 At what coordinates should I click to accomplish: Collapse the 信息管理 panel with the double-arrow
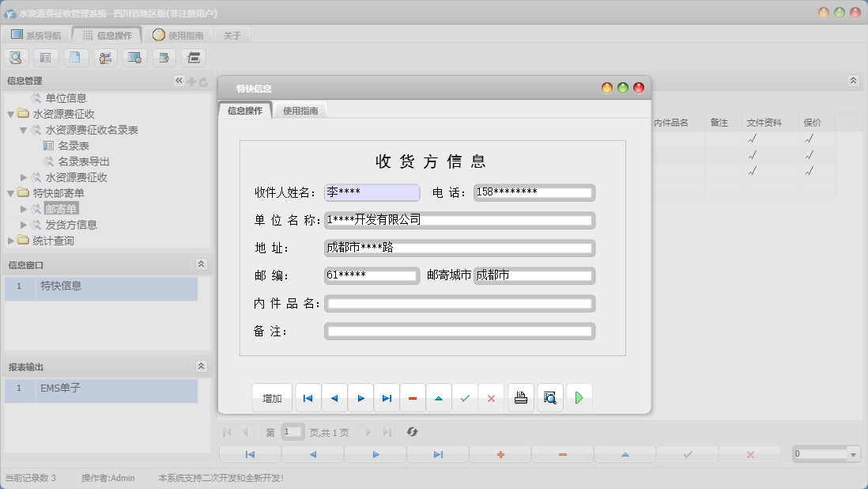click(x=179, y=80)
